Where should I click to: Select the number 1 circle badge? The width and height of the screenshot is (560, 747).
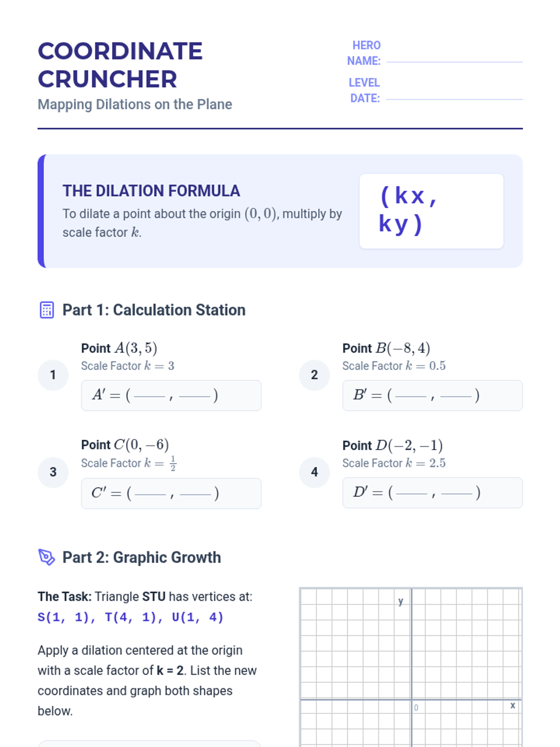click(x=53, y=375)
